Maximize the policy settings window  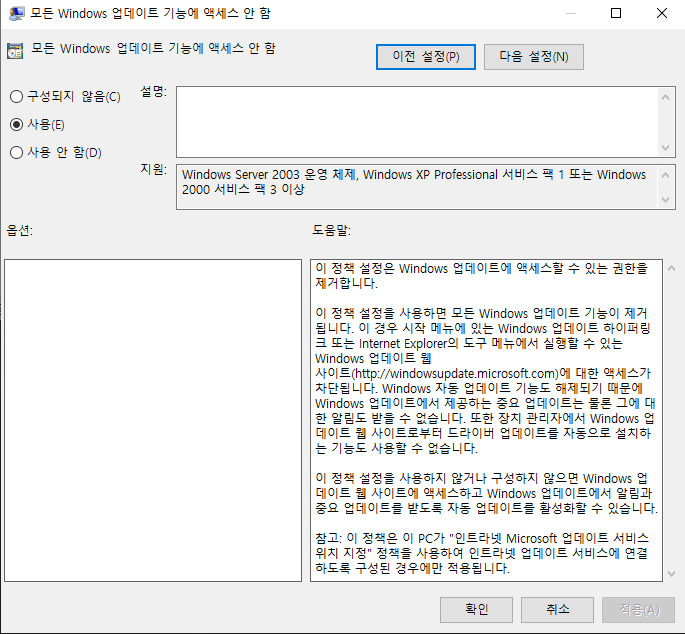point(616,14)
